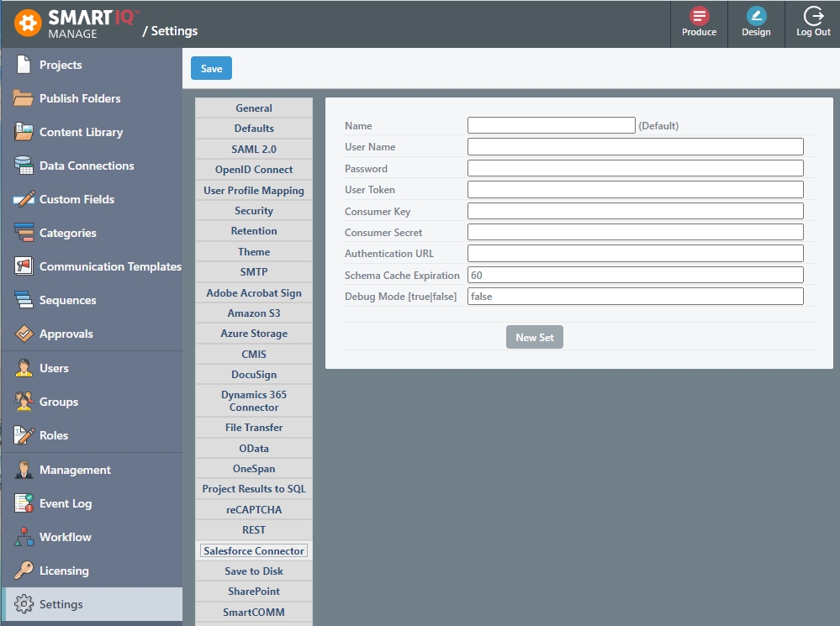The image size is (840, 626).
Task: Click the Data Connections database icon
Action: pyautogui.click(x=24, y=166)
